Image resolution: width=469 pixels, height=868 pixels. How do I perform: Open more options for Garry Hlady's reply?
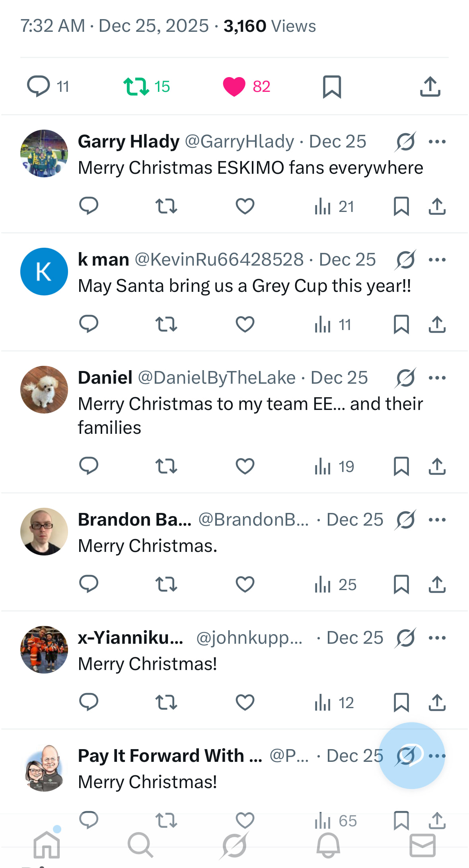[x=437, y=142]
